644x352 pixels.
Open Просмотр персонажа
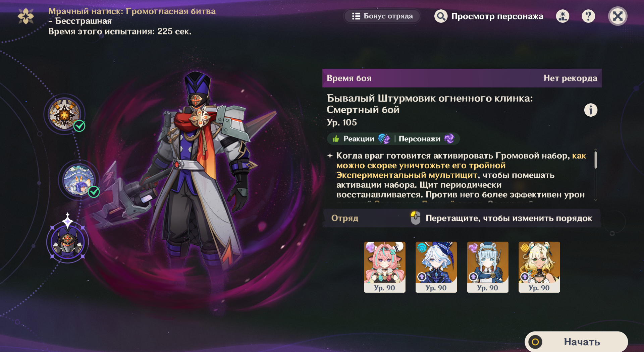[489, 16]
